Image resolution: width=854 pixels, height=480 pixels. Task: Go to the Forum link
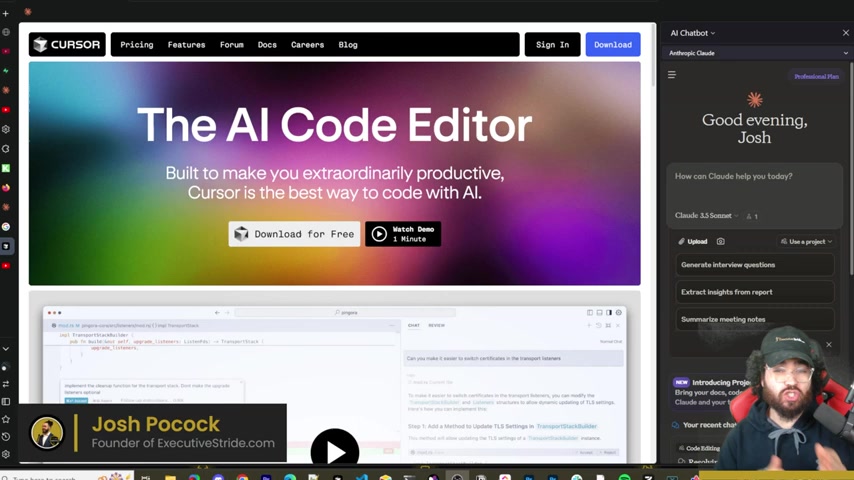coord(231,45)
